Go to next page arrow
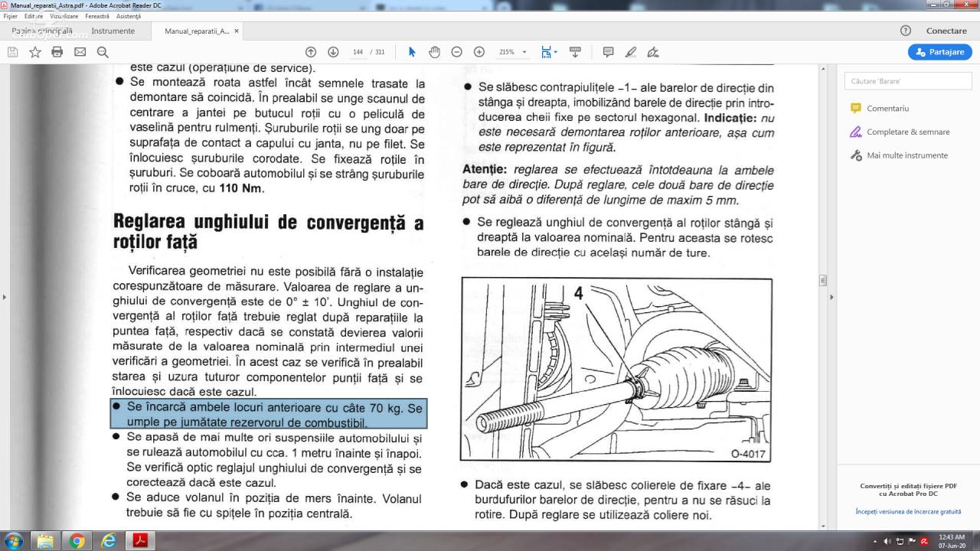 (x=333, y=52)
